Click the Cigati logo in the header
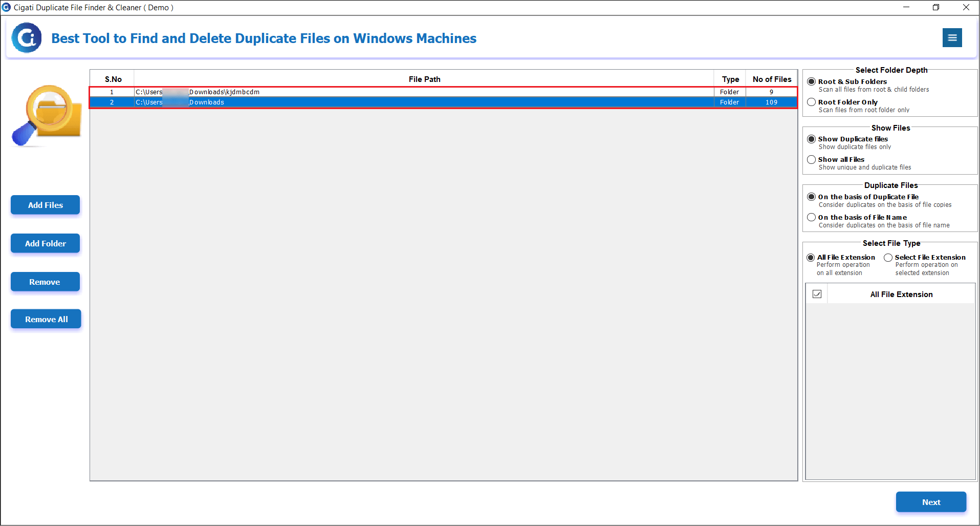980x526 pixels. pyautogui.click(x=27, y=37)
